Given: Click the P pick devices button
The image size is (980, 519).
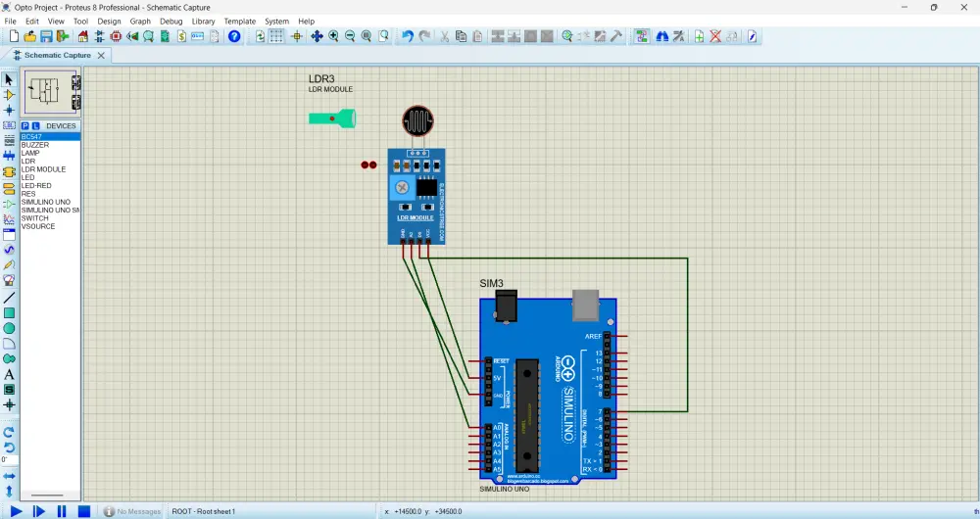Looking at the screenshot, I should [x=25, y=125].
